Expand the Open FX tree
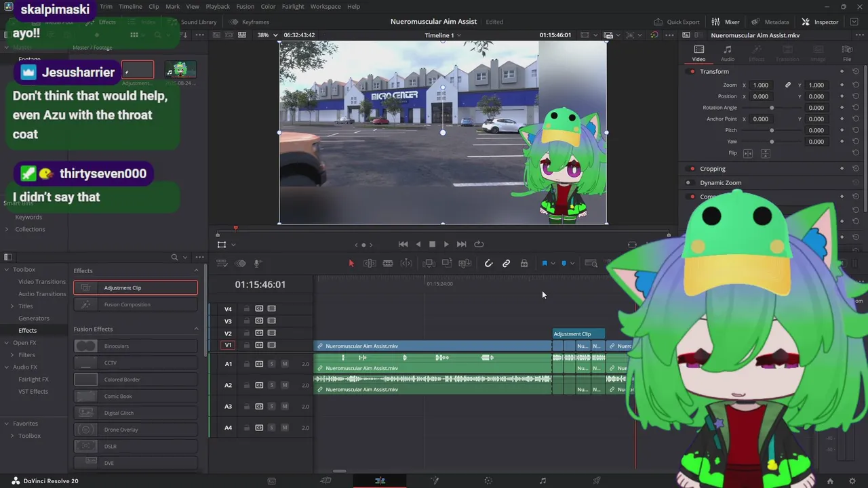The image size is (868, 488). tap(7, 343)
